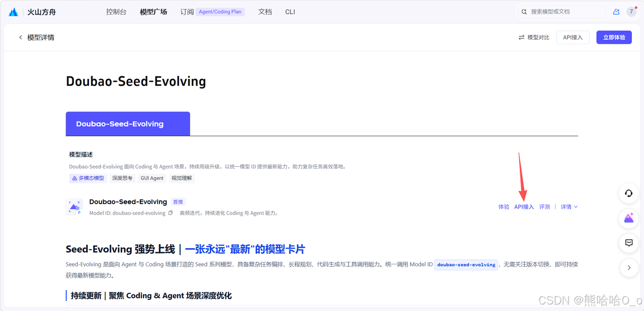Click the Model ID: doubao-seed-evolving text
The height and width of the screenshot is (311, 644).
[127, 213]
